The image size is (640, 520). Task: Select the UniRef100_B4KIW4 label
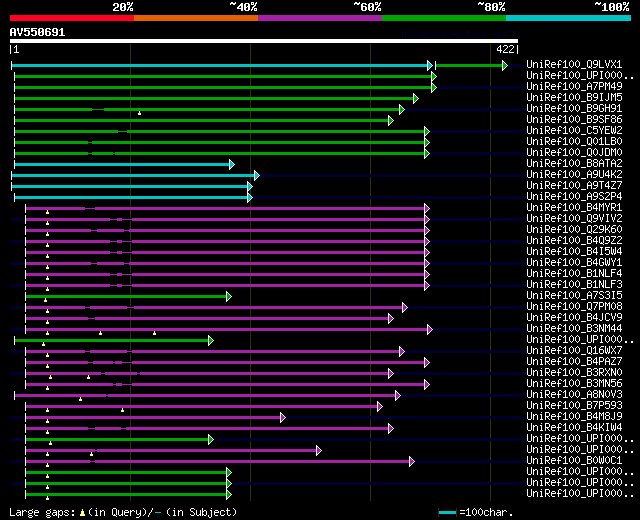click(574, 428)
